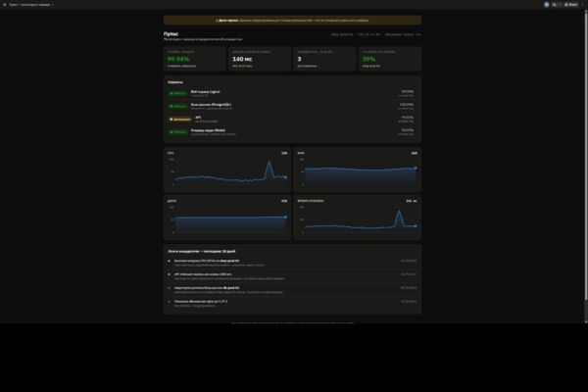Click the browser tab title at top-left

[29, 5]
